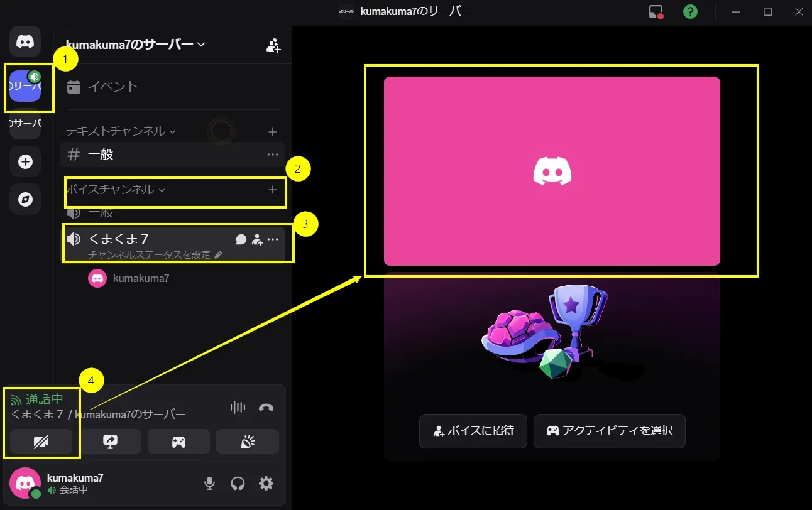812x510 pixels.
Task: Open the soundboard icon
Action: click(x=247, y=442)
